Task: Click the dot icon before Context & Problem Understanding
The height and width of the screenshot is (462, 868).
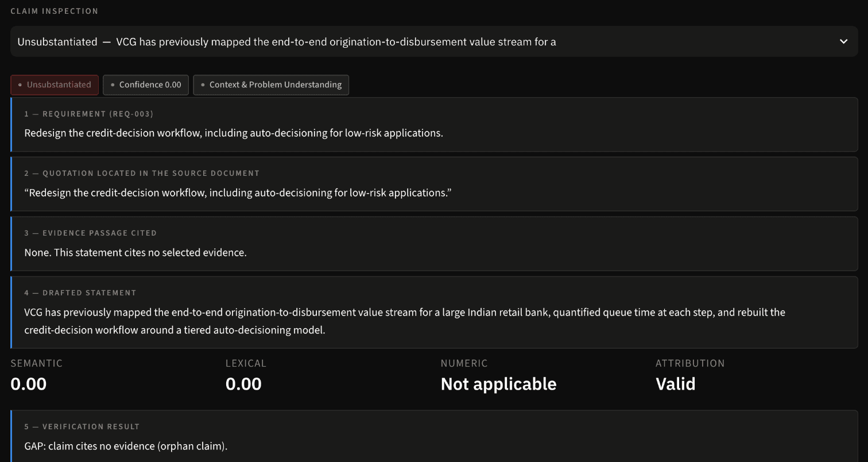Action: tap(203, 85)
